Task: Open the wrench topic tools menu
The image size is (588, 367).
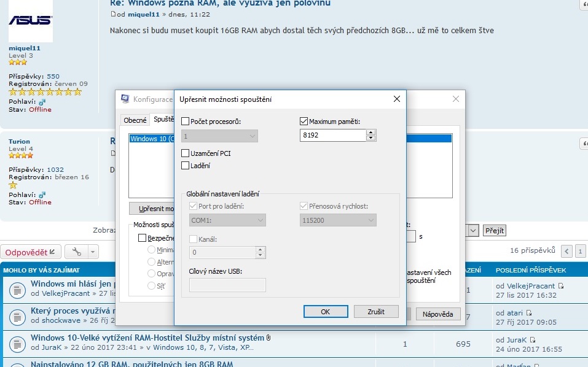Action: (x=77, y=252)
